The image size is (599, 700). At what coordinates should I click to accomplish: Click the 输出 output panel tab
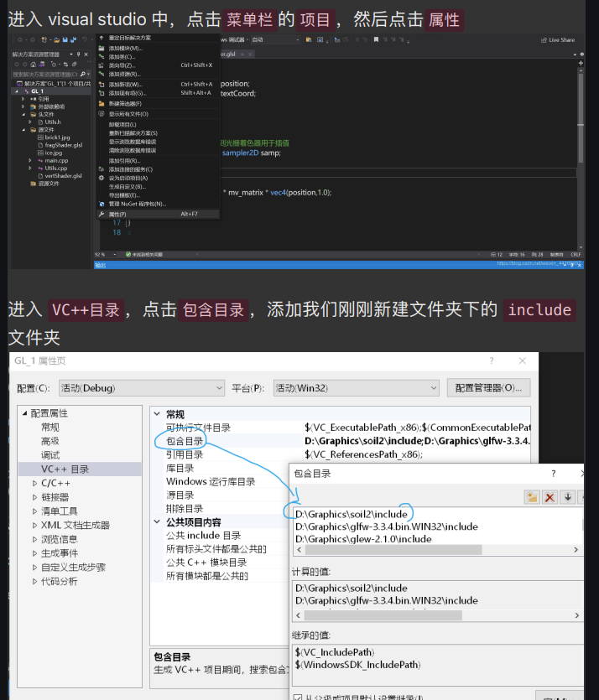101,265
